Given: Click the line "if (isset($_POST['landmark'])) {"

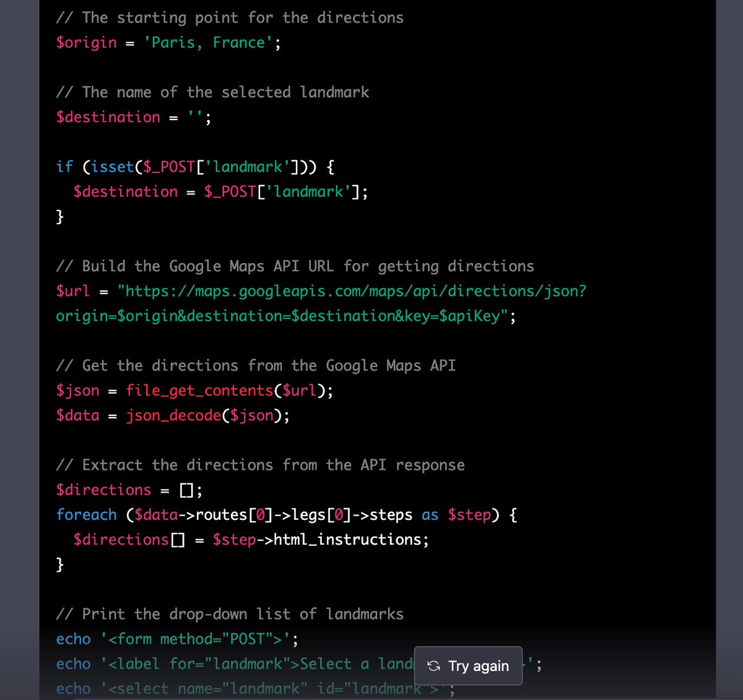Looking at the screenshot, I should point(196,167).
